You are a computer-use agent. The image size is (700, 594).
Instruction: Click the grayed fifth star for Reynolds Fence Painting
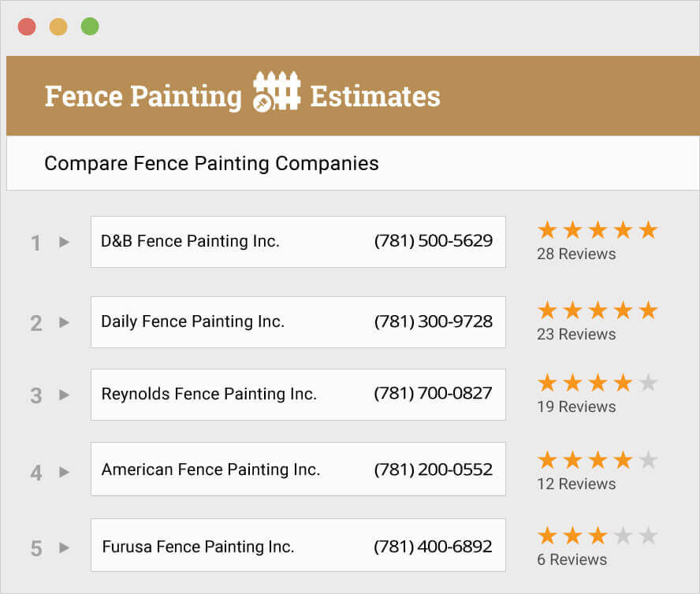(647, 382)
